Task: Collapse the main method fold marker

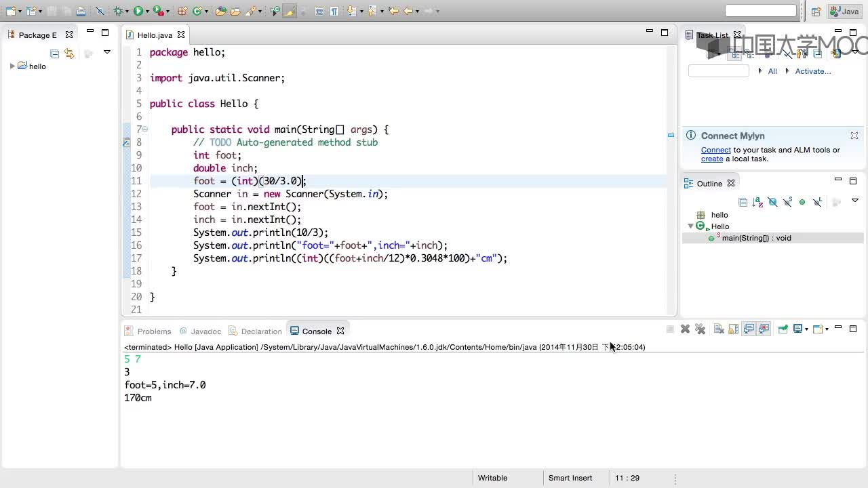Action: [144, 129]
